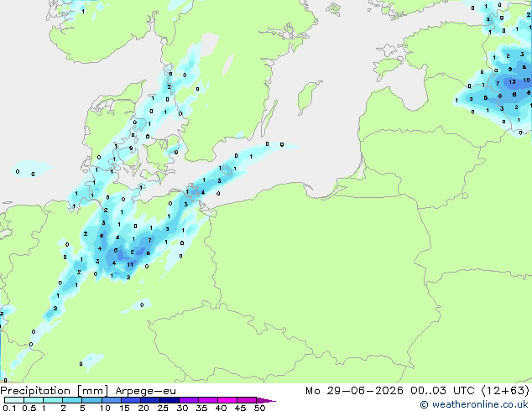Click the 25–30 mm navy legend swatch
This screenshot has height=411, width=532.
pos(170,400)
